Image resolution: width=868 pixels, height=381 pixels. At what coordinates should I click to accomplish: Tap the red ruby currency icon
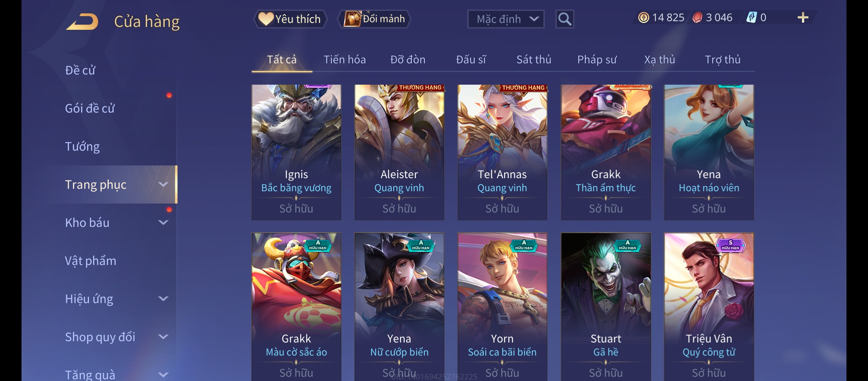coord(697,18)
